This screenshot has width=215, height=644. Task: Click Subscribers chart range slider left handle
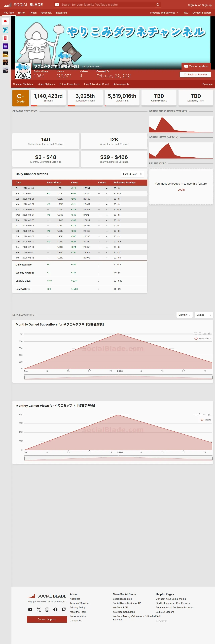24,377
